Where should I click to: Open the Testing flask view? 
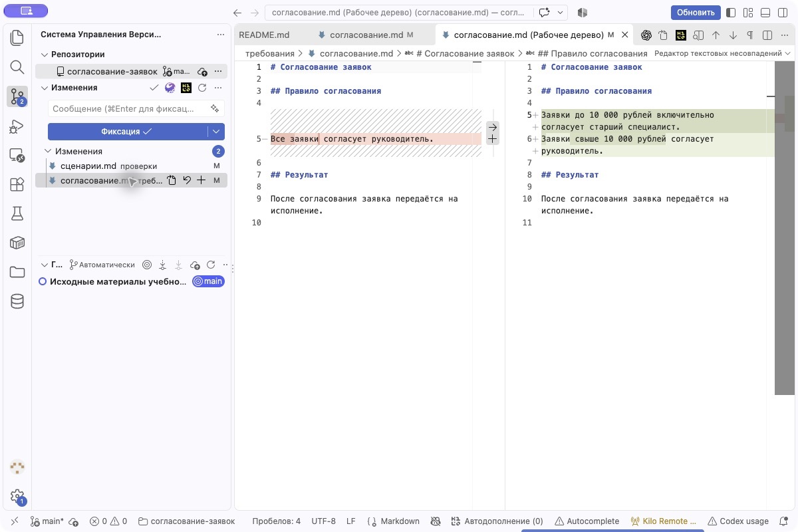[x=17, y=213]
